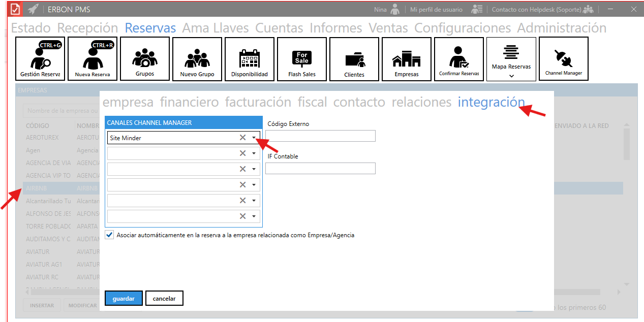Screen dimensions: 644x322
Task: Click the IF Contable input field
Action: click(x=320, y=168)
